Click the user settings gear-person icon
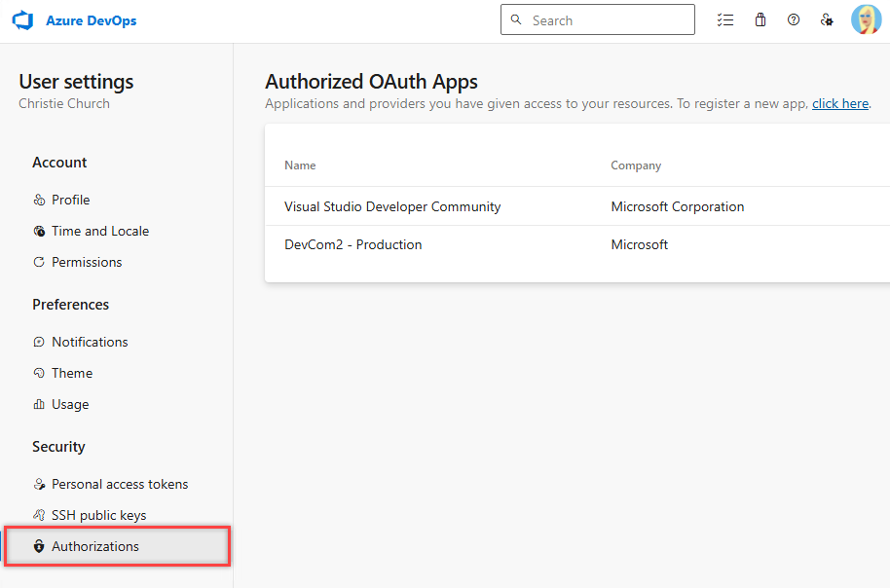The width and height of the screenshot is (890, 588). tap(827, 19)
